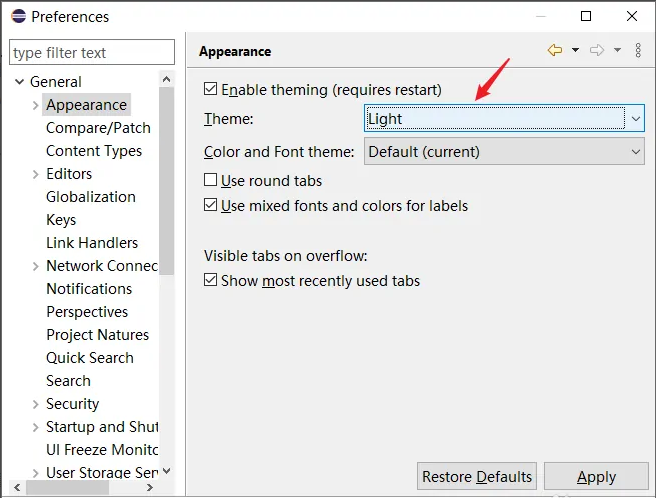The width and height of the screenshot is (656, 498).
Task: Open the Theme dropdown showing Light
Action: (504, 119)
